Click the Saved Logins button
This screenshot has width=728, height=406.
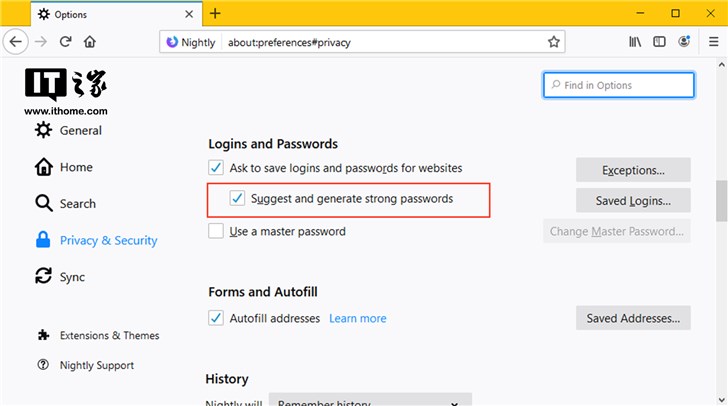click(633, 200)
